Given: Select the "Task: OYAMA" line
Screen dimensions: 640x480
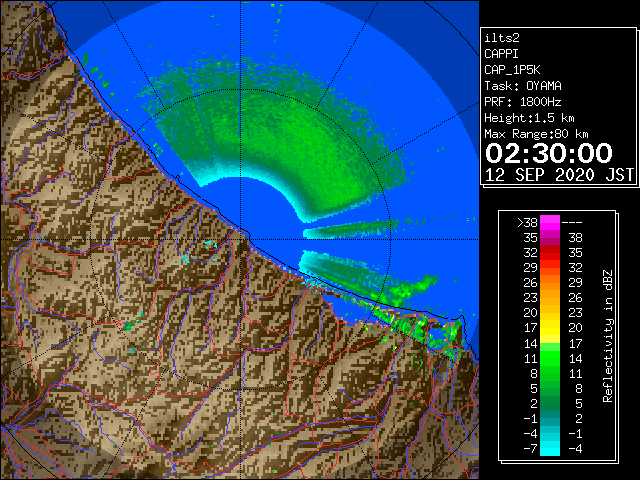Looking at the screenshot, I should [x=523, y=86].
